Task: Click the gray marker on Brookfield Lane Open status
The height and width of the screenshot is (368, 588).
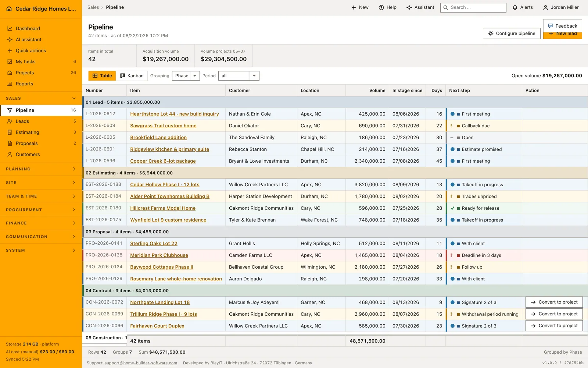Action: 458,138
